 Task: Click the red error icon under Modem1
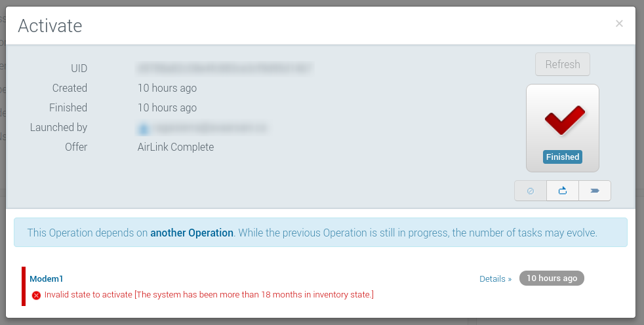36,295
